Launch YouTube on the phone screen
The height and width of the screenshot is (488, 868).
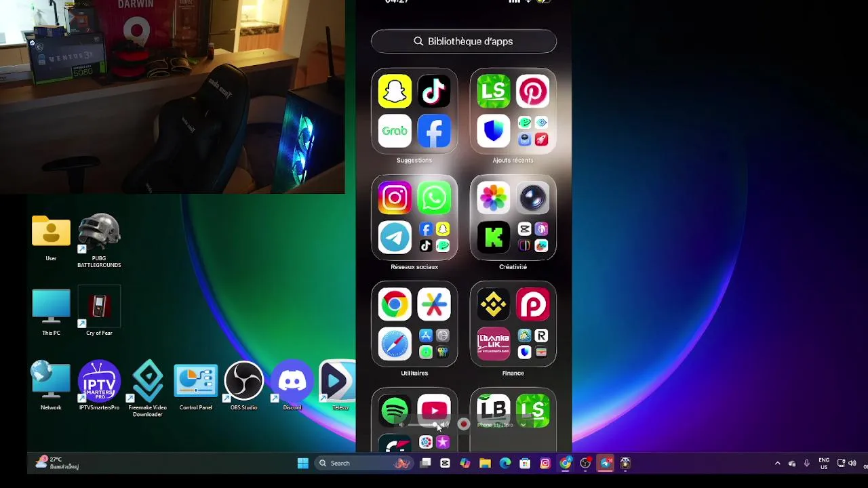pos(434,410)
